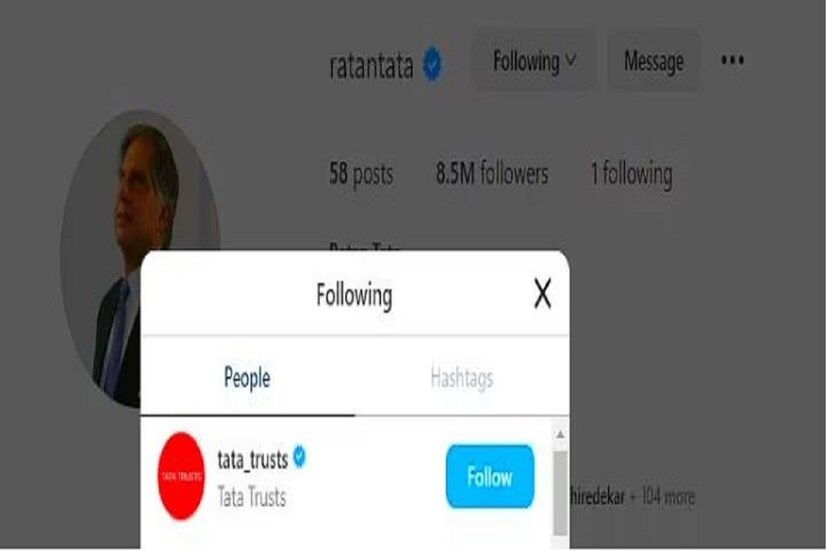827x551 pixels.
Task: Click the 58 posts count
Action: (361, 173)
